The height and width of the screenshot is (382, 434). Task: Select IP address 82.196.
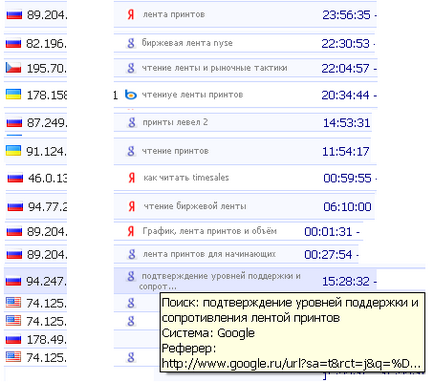[46, 44]
